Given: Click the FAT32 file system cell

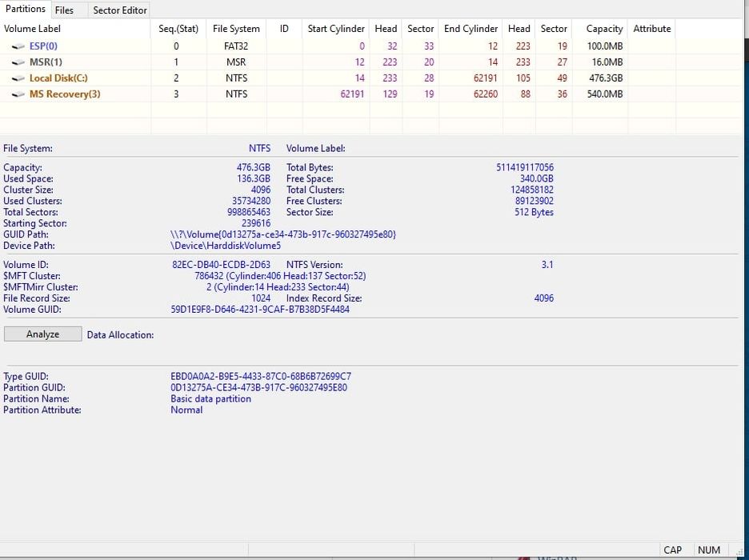Looking at the screenshot, I should pos(236,46).
